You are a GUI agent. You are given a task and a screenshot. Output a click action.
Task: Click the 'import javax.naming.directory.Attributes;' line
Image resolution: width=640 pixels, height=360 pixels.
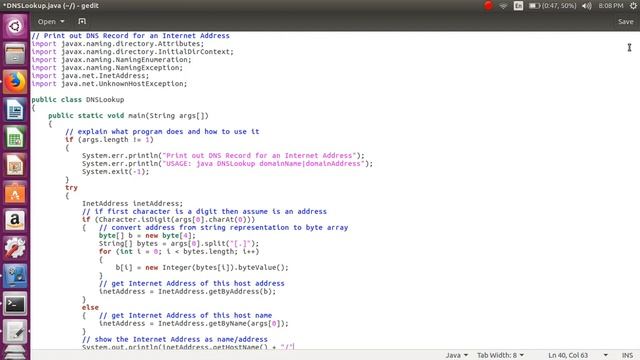click(x=118, y=44)
